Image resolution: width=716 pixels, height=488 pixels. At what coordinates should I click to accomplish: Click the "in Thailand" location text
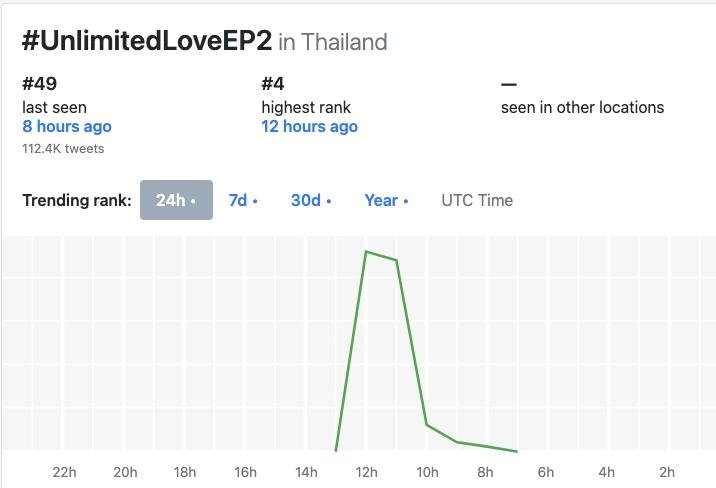pyautogui.click(x=333, y=42)
